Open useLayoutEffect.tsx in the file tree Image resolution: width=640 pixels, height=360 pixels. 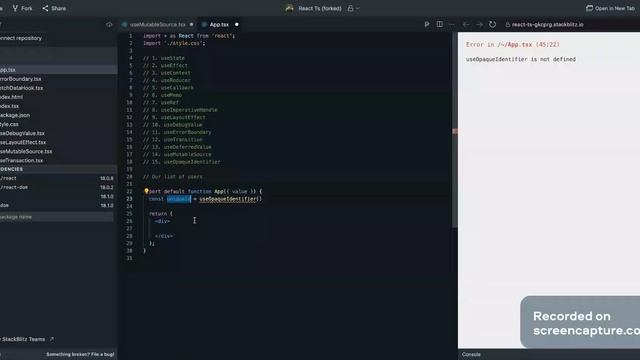tap(58, 142)
